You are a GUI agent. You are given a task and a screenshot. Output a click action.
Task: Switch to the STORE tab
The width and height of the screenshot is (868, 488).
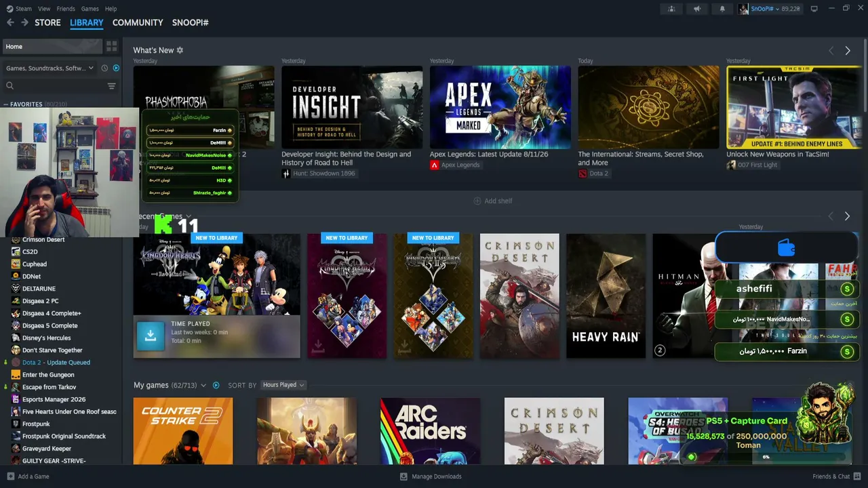[47, 22]
